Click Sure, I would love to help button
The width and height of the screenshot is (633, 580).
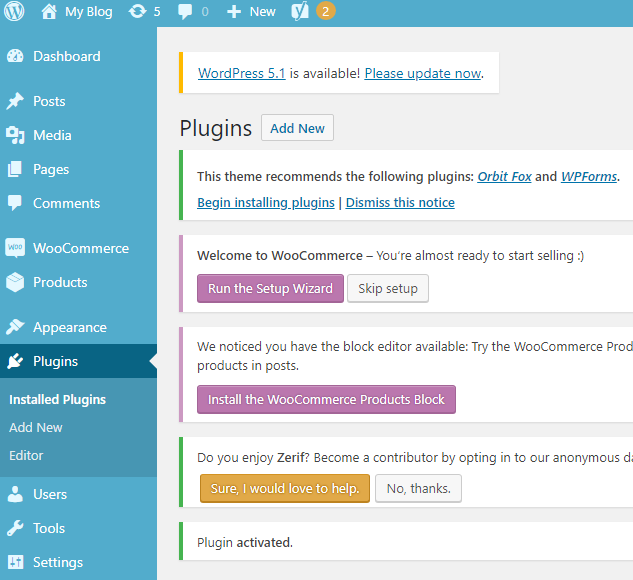(285, 488)
